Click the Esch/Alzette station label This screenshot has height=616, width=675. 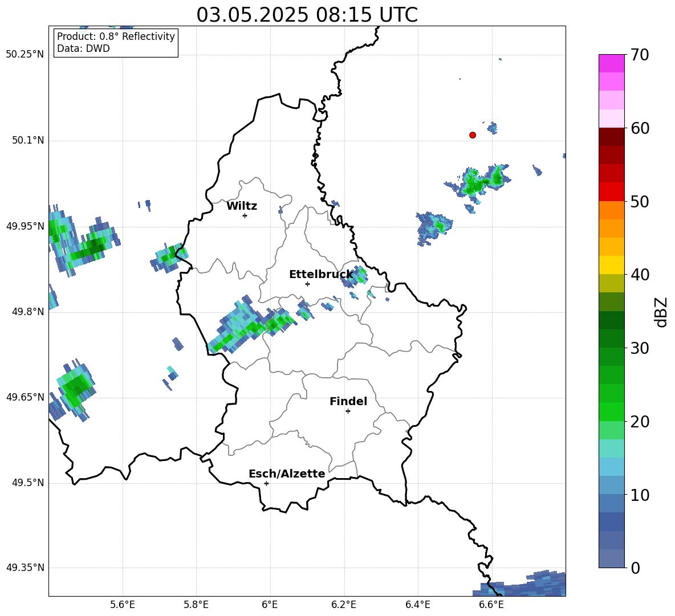click(287, 474)
